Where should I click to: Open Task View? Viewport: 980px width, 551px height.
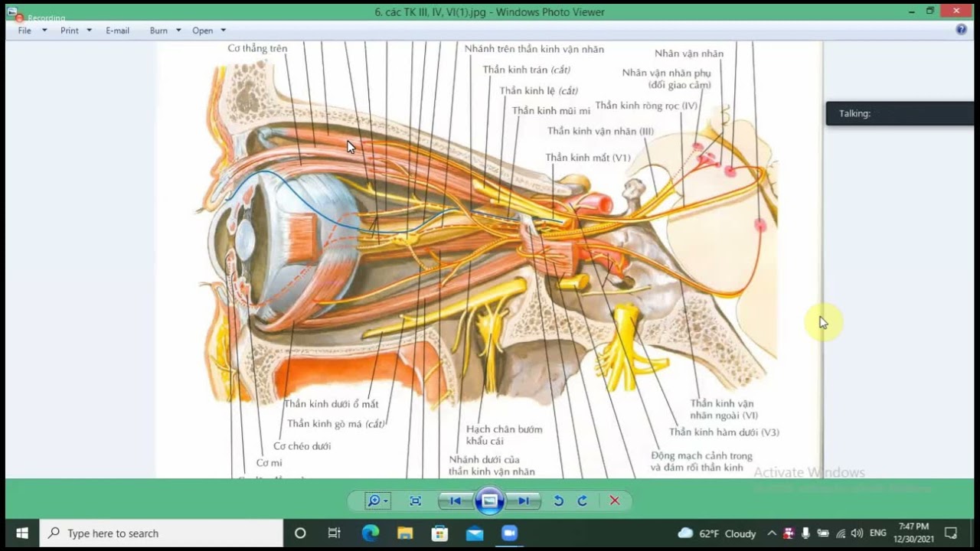point(334,533)
